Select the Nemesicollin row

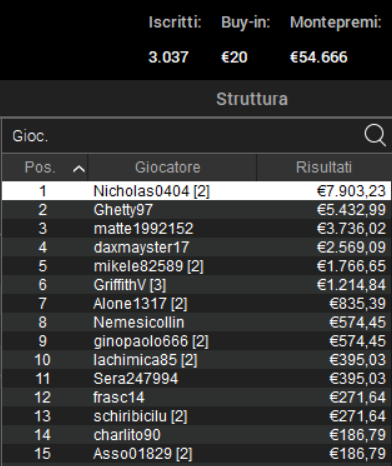(x=196, y=322)
